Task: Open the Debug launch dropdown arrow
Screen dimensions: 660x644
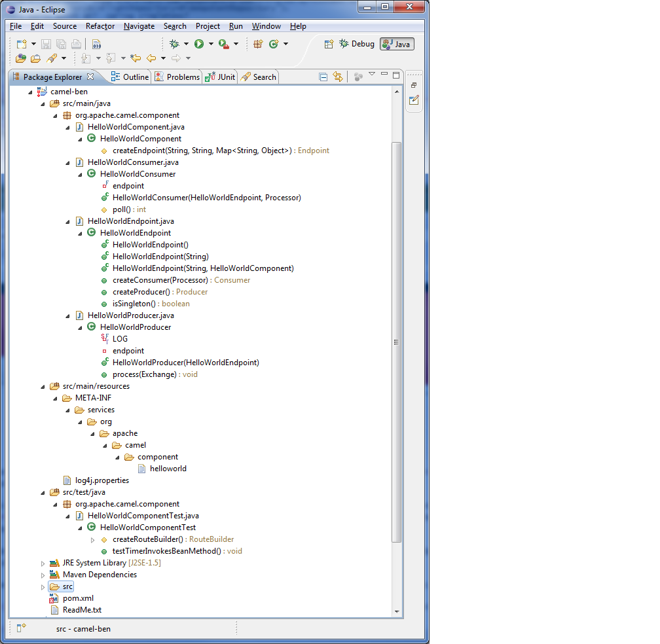Action: click(x=186, y=44)
